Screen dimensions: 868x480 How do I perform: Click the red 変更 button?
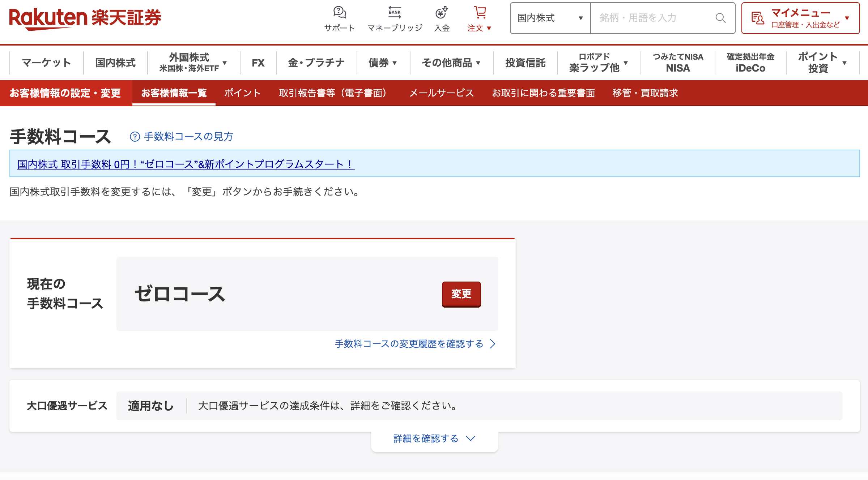(461, 294)
